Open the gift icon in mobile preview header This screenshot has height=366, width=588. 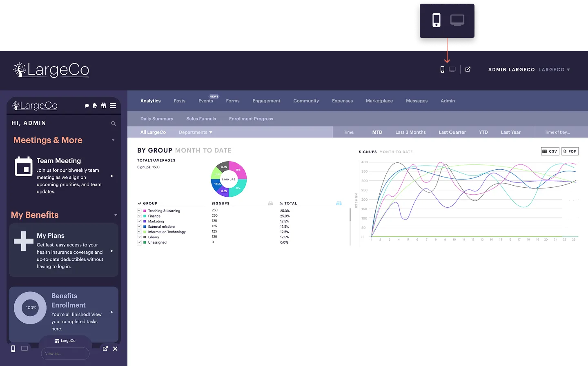pyautogui.click(x=104, y=105)
